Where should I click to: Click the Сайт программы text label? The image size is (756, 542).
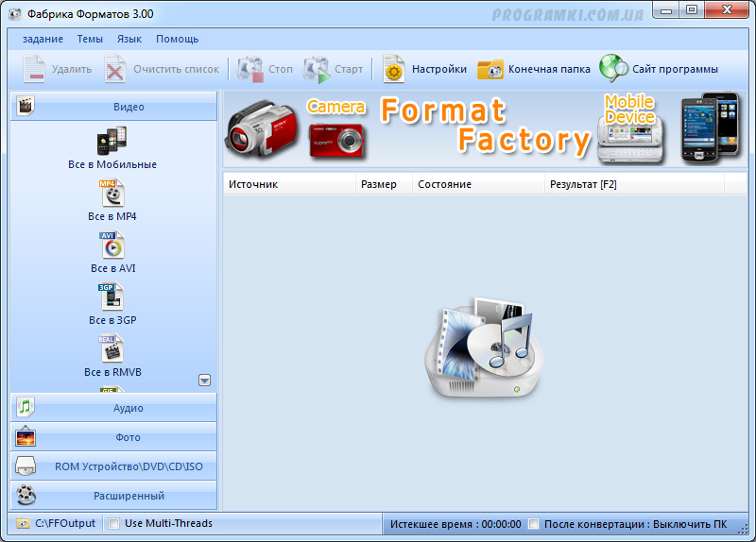(675, 69)
